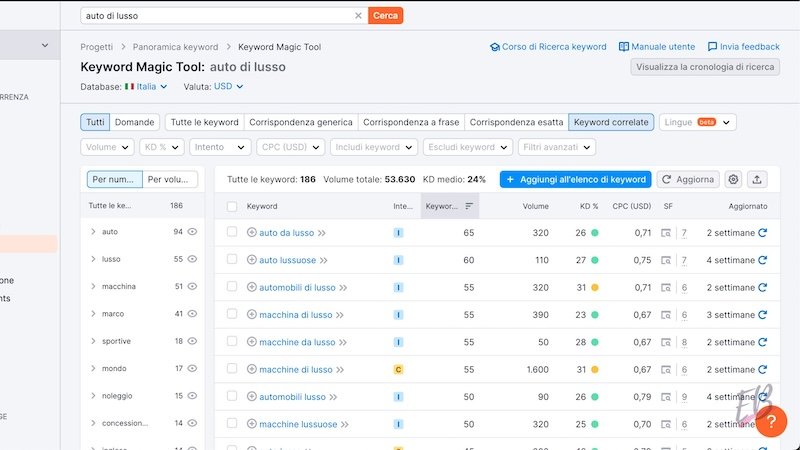Add 'automobili lusso' with plus icon

252,396
